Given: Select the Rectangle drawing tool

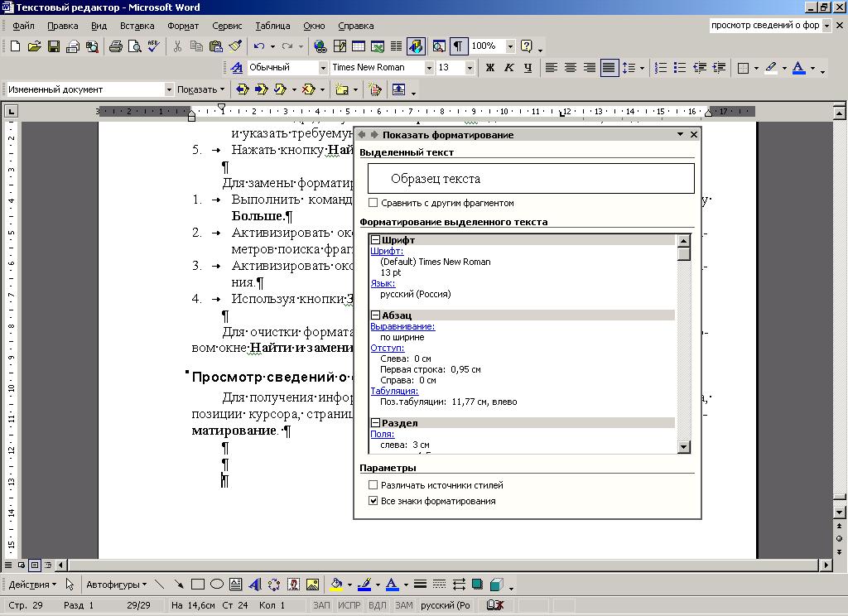Looking at the screenshot, I should [197, 584].
